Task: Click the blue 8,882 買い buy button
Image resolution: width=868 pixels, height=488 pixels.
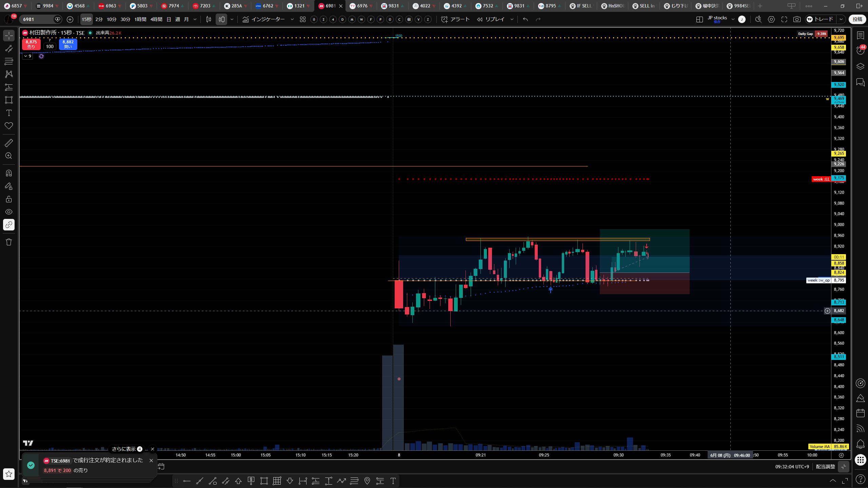Action: (68, 44)
